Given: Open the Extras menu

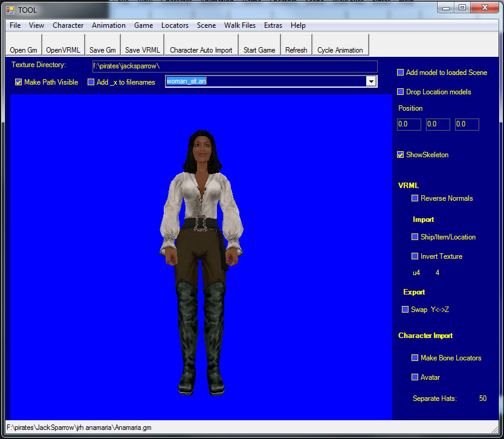Looking at the screenshot, I should click(273, 25).
